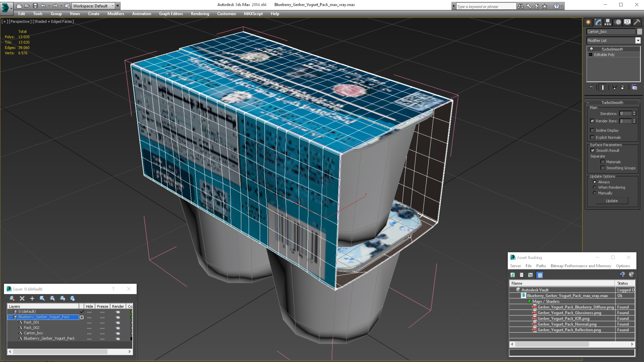Create new layer in Layer dialog
Screen dimensions: 644x362
click(x=12, y=298)
